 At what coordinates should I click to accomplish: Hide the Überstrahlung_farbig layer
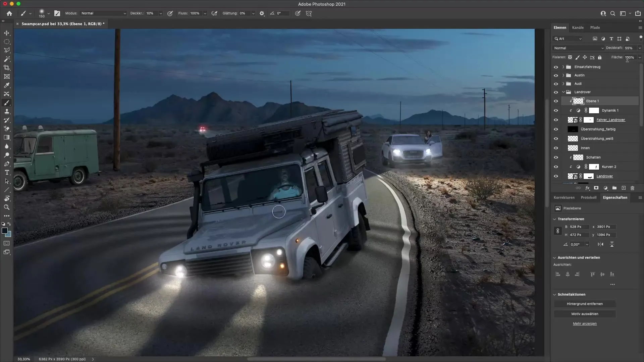[556, 129]
